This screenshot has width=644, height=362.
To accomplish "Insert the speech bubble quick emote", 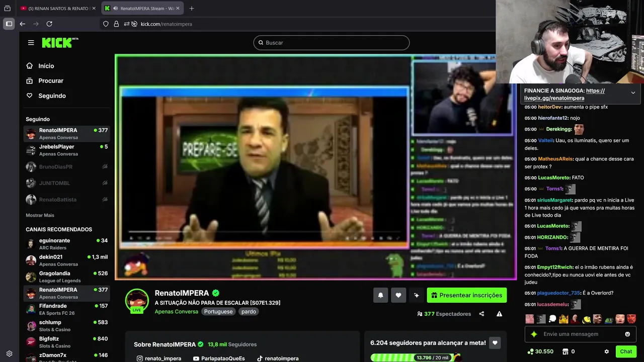I will (x=552, y=319).
